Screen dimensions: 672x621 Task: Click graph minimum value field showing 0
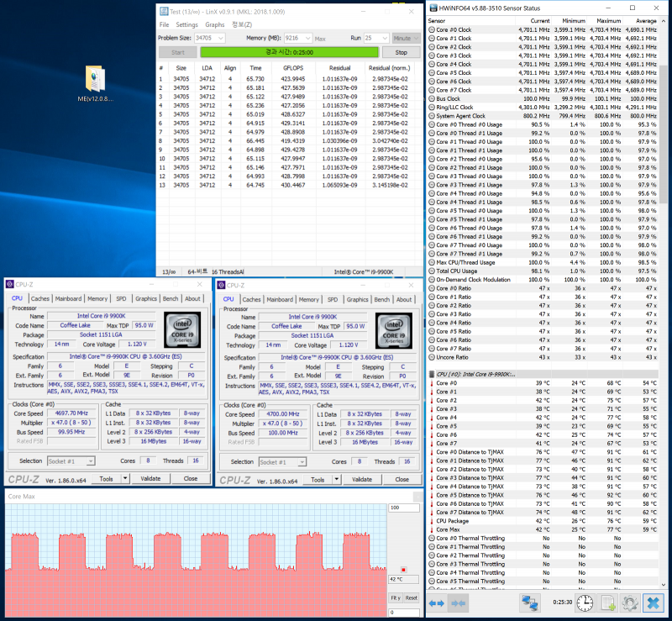click(404, 613)
